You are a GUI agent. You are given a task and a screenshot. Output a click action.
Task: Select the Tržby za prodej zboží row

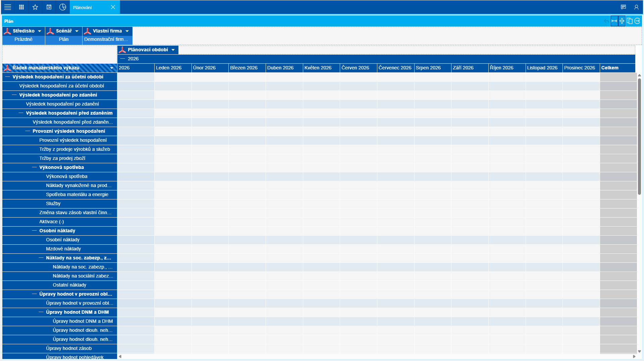pos(60,159)
